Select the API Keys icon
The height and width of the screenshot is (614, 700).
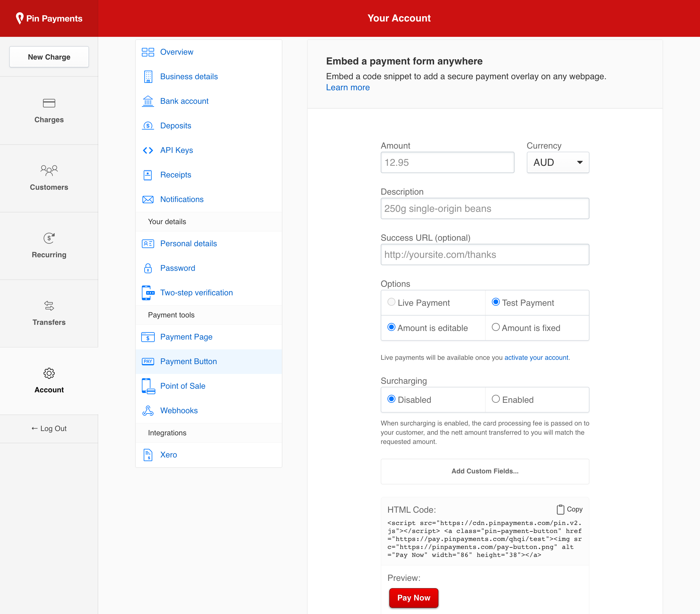tap(148, 150)
